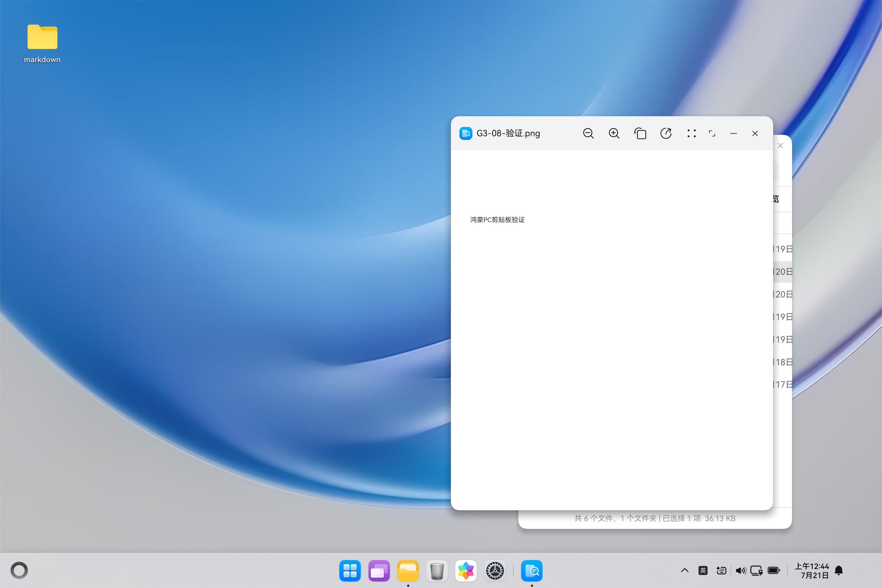Image resolution: width=882 pixels, height=588 pixels.
Task: Click the text 鸿蒙PC剪贴板验证 in the image
Action: (x=497, y=220)
